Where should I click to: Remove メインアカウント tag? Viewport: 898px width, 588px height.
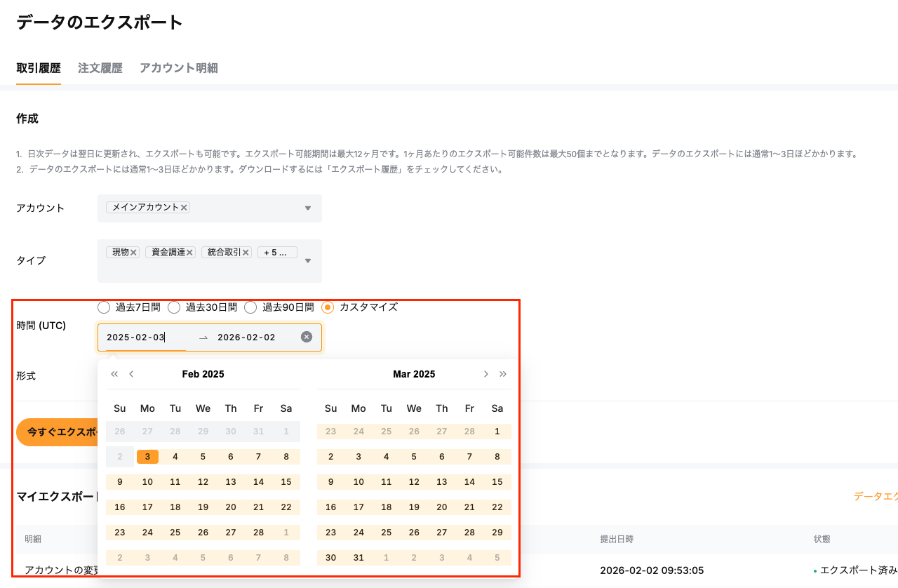pyautogui.click(x=184, y=208)
